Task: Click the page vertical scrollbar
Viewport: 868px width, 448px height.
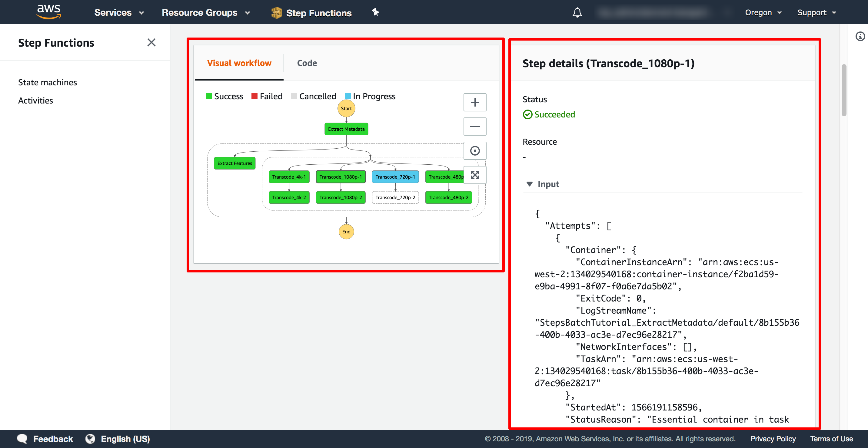Action: point(843,90)
